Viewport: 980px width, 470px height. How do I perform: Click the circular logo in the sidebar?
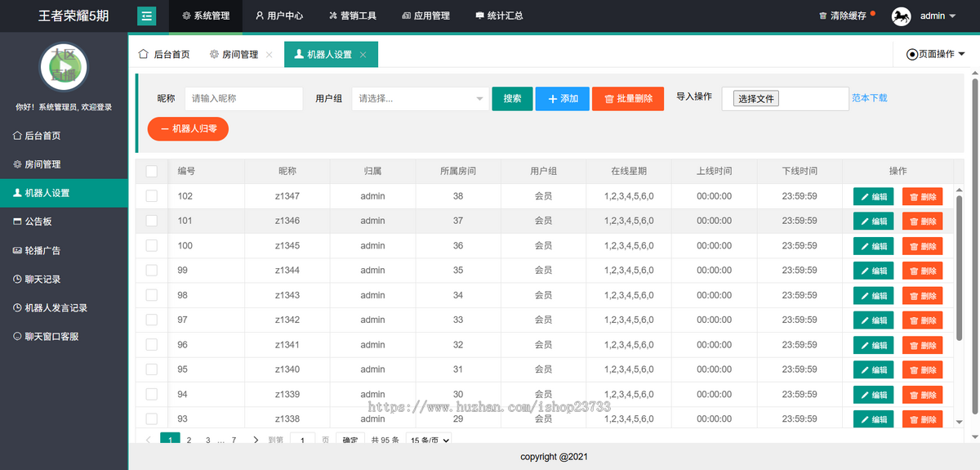pyautogui.click(x=64, y=67)
